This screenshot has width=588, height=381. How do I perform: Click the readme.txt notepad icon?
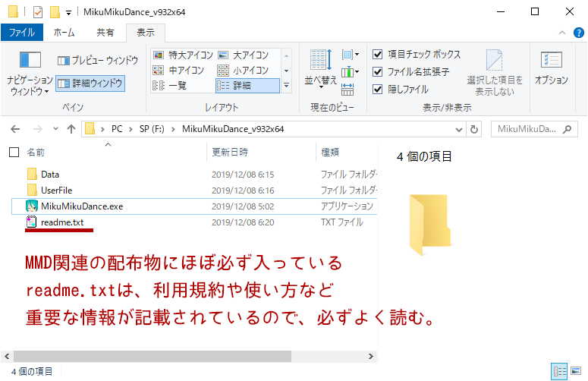(32, 222)
